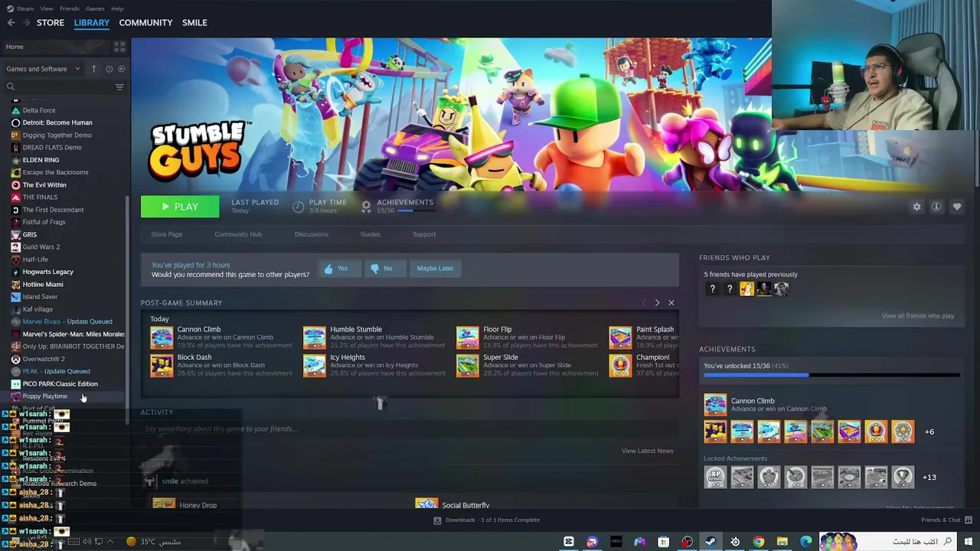Open the View menu
The height and width of the screenshot is (551, 980).
[47, 8]
